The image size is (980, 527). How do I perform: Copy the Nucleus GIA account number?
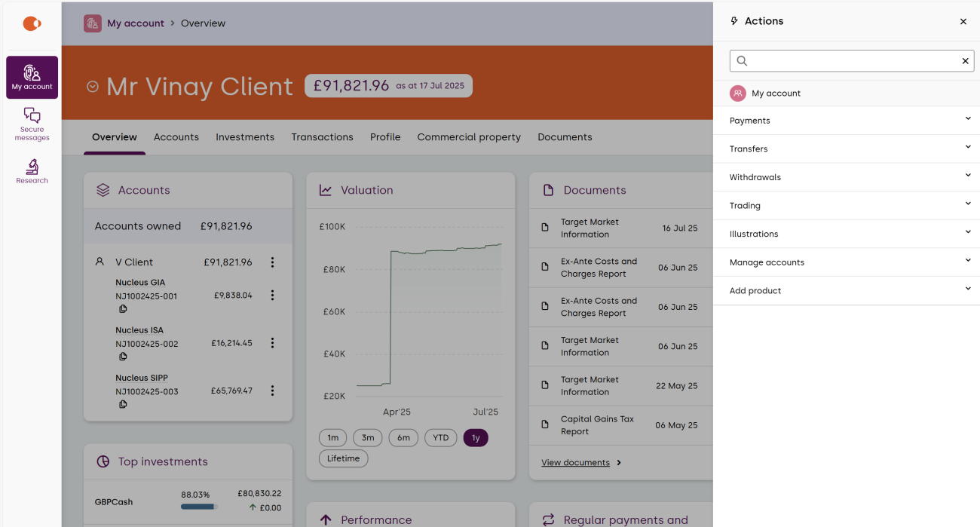coord(123,309)
